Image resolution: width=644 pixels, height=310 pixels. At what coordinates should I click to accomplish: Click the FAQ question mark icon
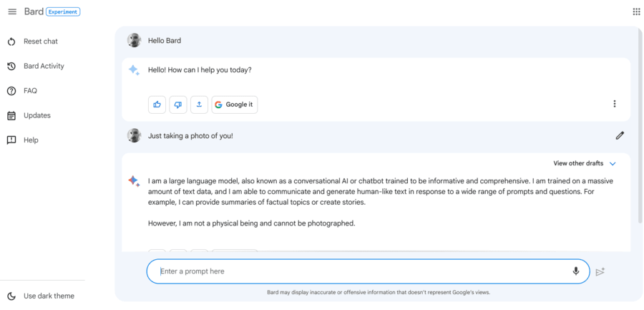pyautogui.click(x=11, y=91)
